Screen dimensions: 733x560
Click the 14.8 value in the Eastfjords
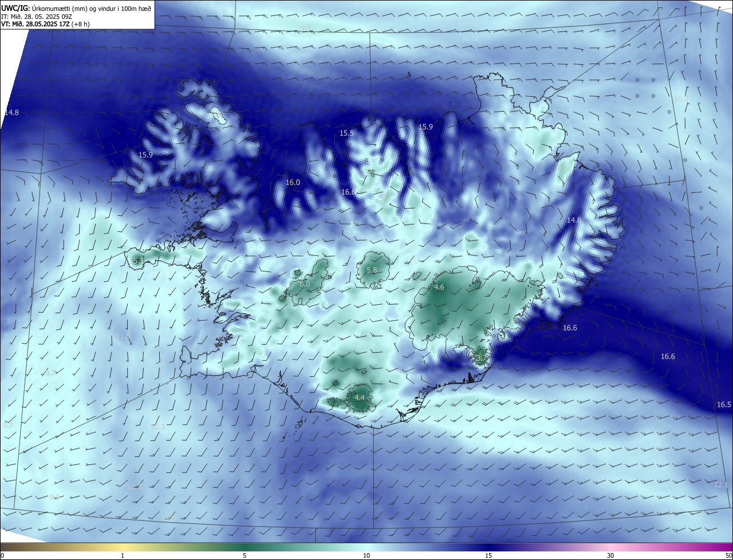(x=574, y=220)
